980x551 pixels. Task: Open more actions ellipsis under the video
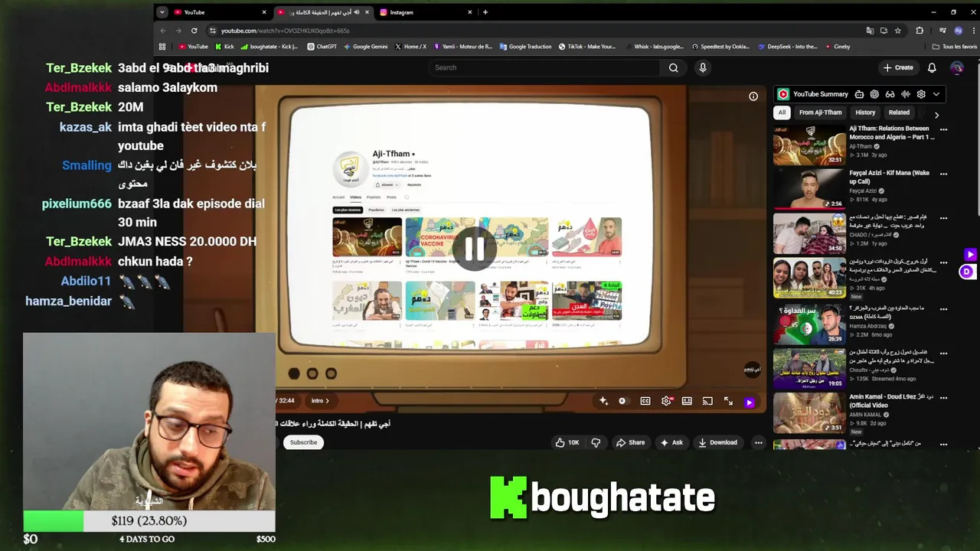(758, 442)
